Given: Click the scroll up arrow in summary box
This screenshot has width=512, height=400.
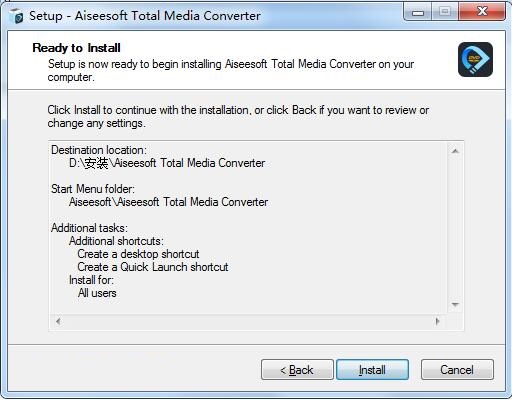Looking at the screenshot, I should [x=455, y=151].
